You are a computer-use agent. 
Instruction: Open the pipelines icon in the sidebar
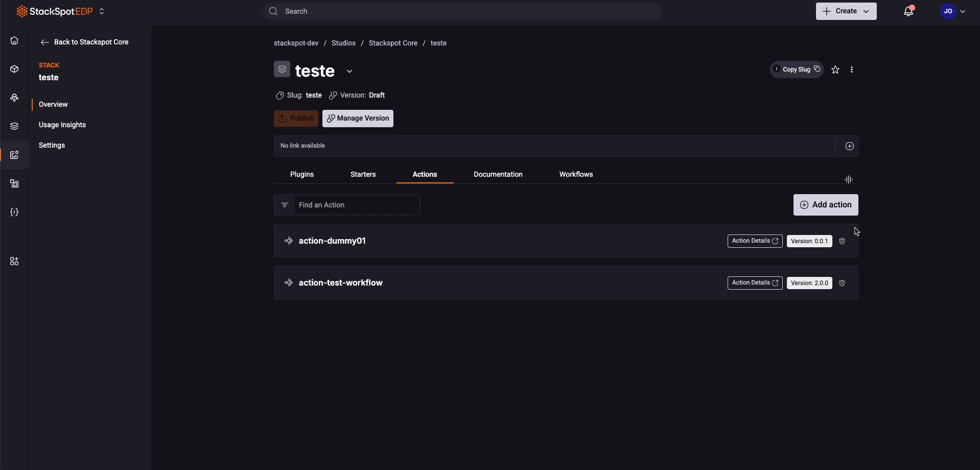coord(14,98)
